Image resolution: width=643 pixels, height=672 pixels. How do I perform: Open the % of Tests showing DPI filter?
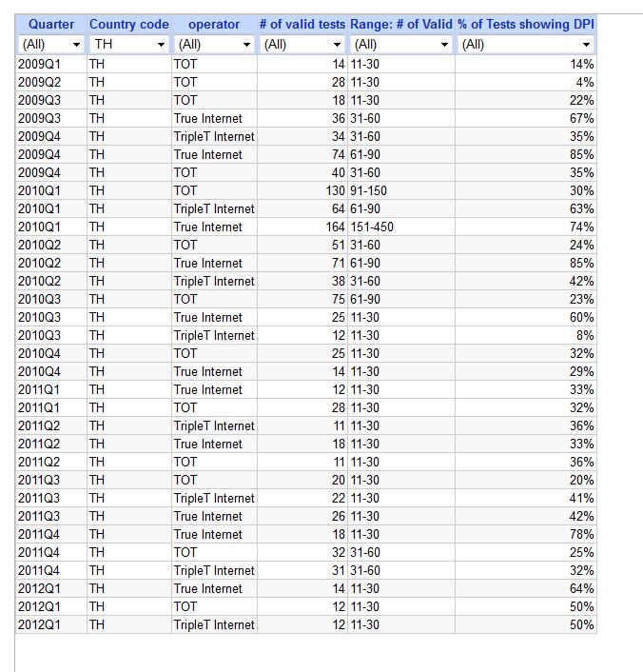click(526, 44)
